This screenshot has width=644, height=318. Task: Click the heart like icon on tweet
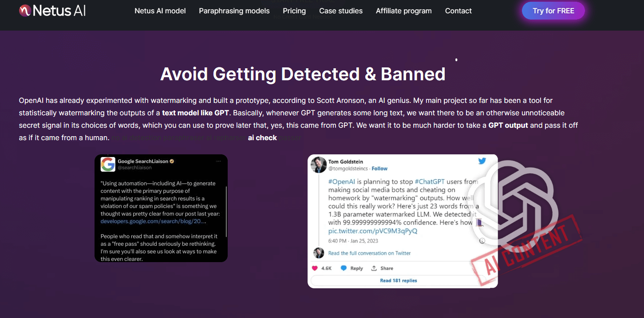(x=315, y=268)
